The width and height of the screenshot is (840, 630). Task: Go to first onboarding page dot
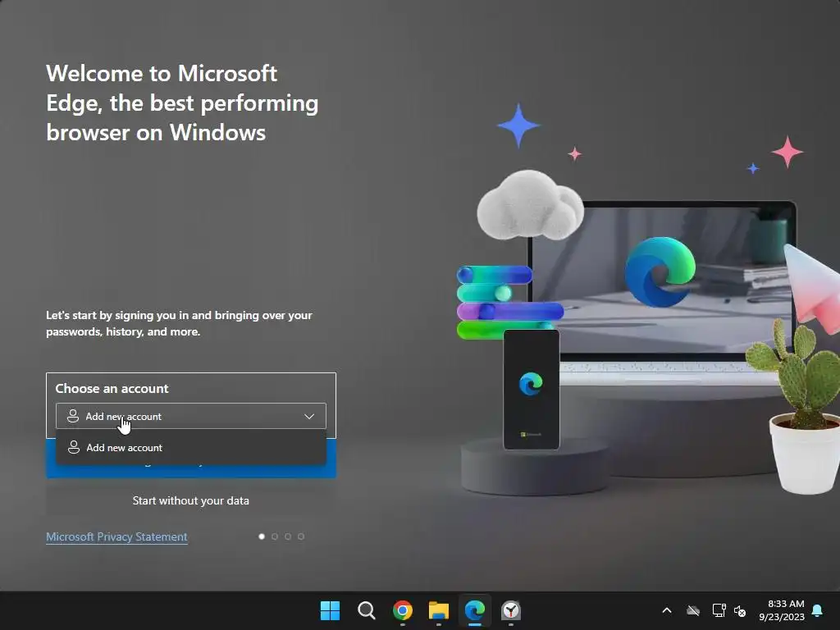[x=262, y=536]
